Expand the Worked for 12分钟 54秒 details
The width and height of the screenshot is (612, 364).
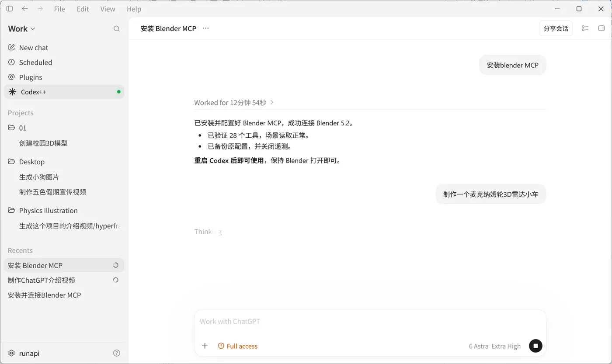tap(234, 103)
